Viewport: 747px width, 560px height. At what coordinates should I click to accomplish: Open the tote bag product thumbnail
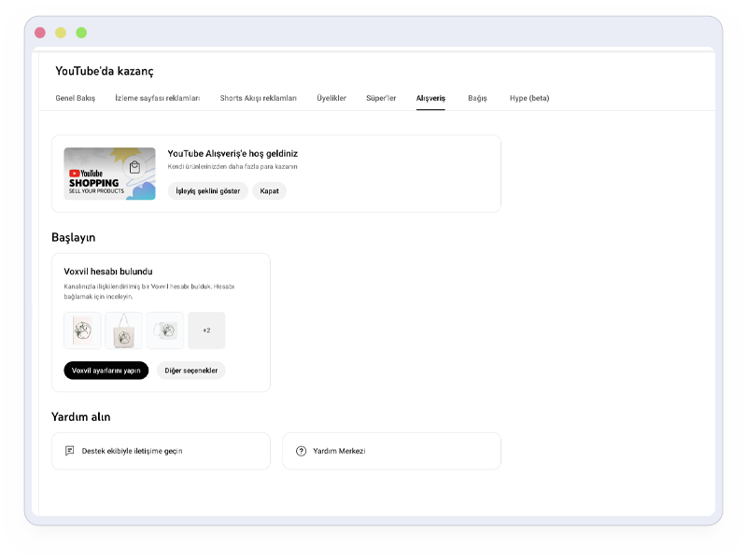point(123,330)
